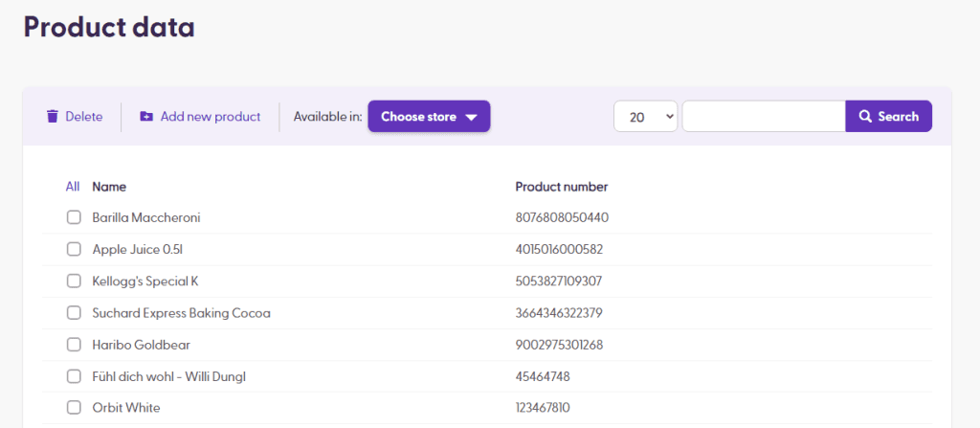Image resolution: width=980 pixels, height=428 pixels.
Task: Click product number 4015016000582
Action: pyautogui.click(x=559, y=250)
